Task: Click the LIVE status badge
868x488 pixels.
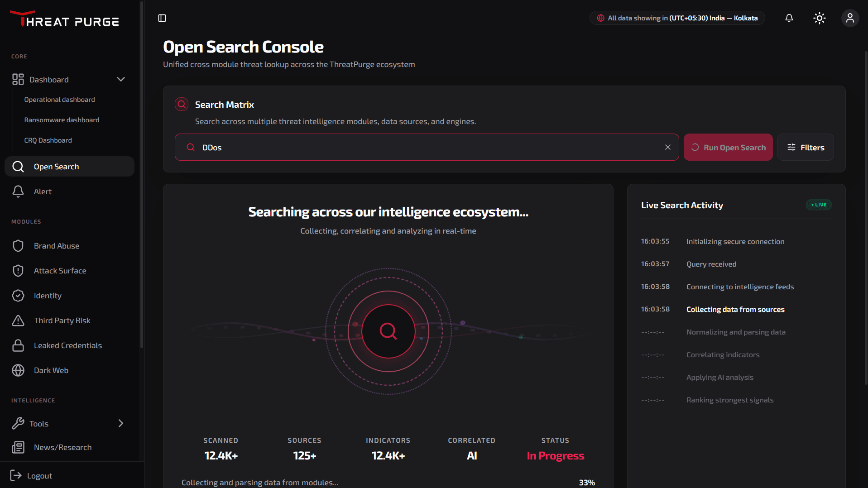Action: click(x=819, y=205)
